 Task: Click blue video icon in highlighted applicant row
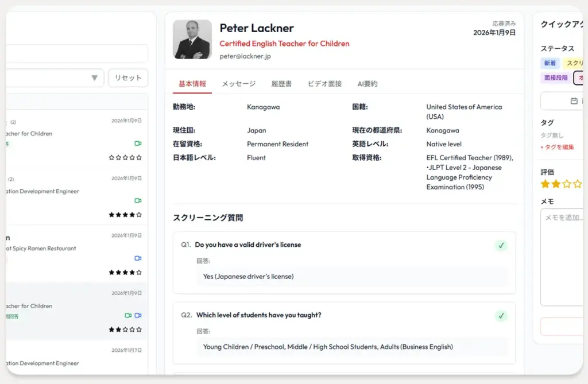138,315
